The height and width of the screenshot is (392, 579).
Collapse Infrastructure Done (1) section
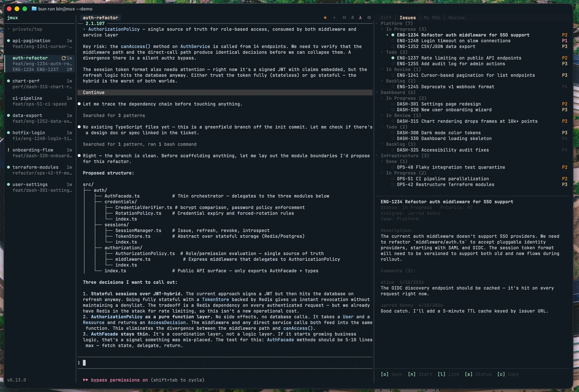382,161
